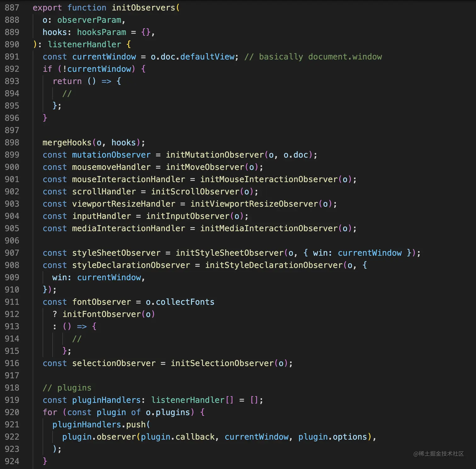Click mediaInteractionHandler variable name

(129, 229)
